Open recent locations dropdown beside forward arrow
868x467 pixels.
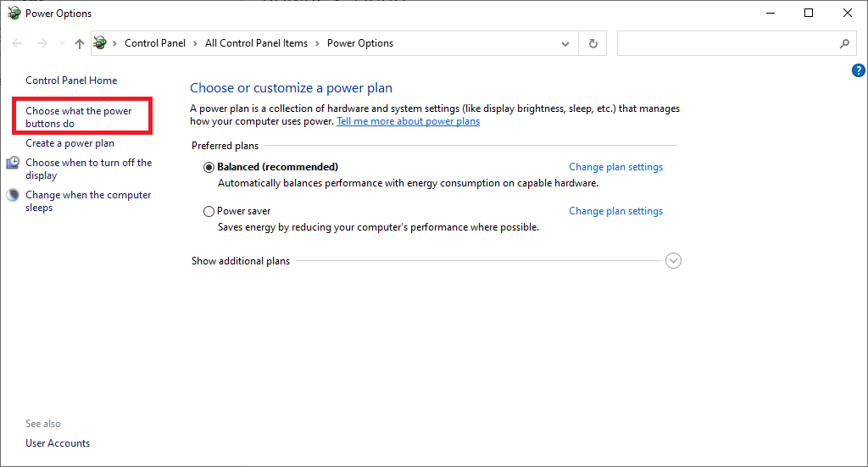(61, 43)
